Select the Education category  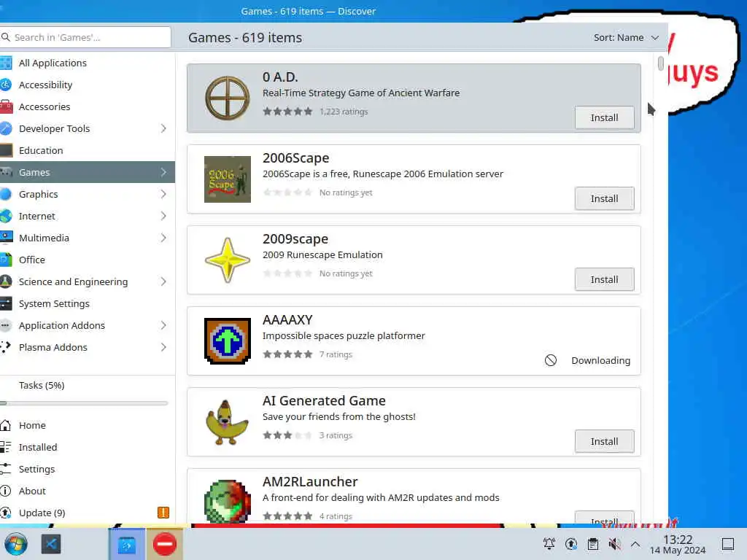click(x=88, y=150)
